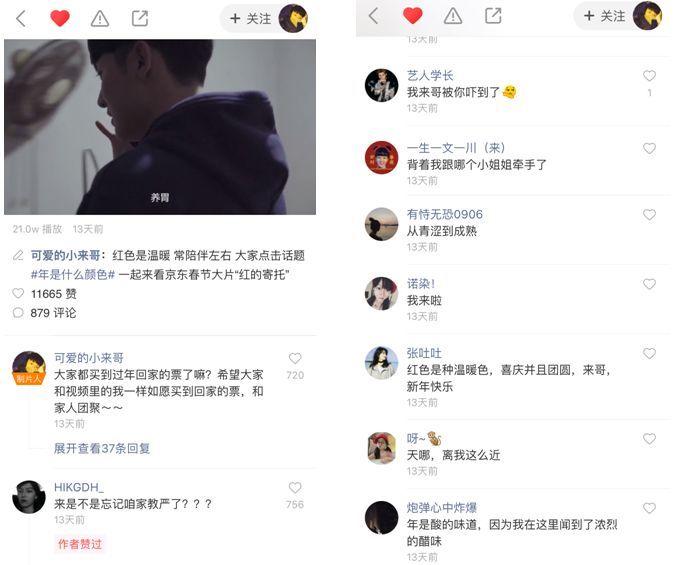The width and height of the screenshot is (693, 565).
Task: Tap the 879 评论 comment icon
Action: pos(18,313)
